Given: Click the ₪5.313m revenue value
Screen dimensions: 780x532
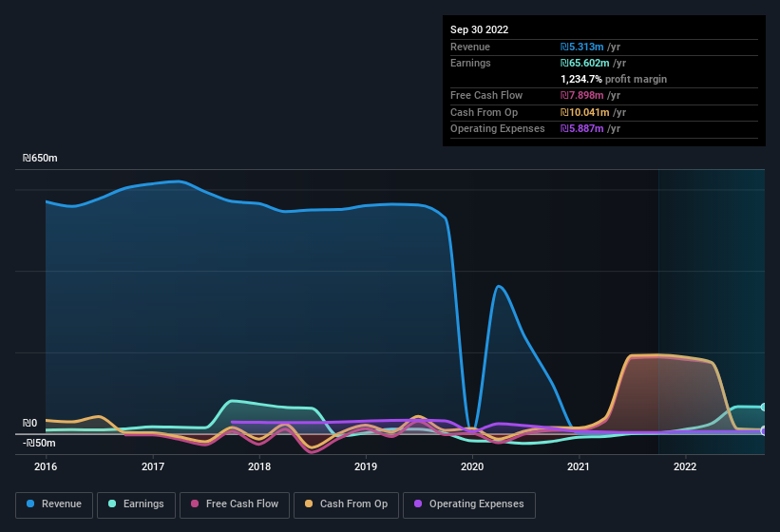Looking at the screenshot, I should pyautogui.click(x=582, y=47).
